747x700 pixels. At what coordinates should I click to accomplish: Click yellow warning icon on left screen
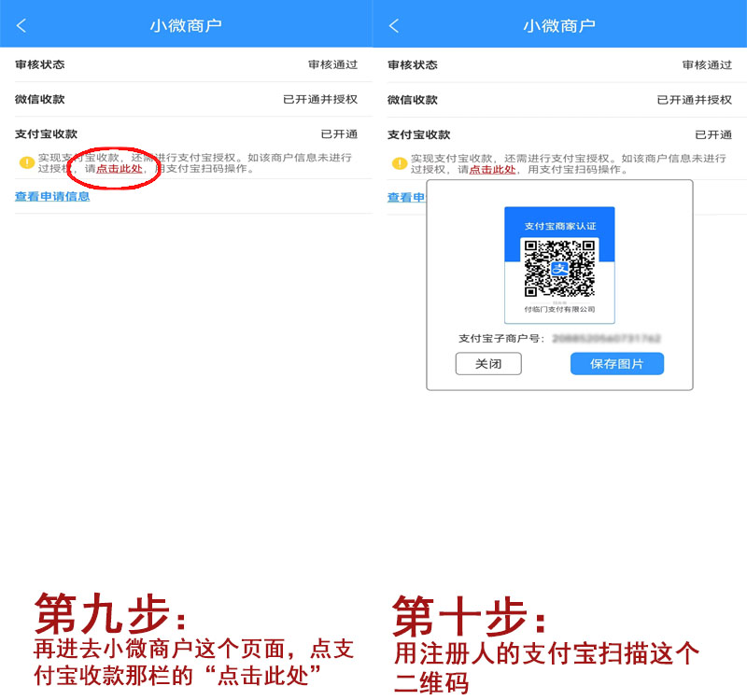tap(27, 162)
